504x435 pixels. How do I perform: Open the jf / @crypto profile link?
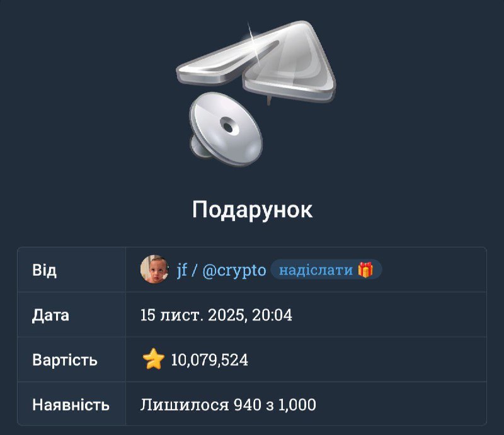(222, 270)
